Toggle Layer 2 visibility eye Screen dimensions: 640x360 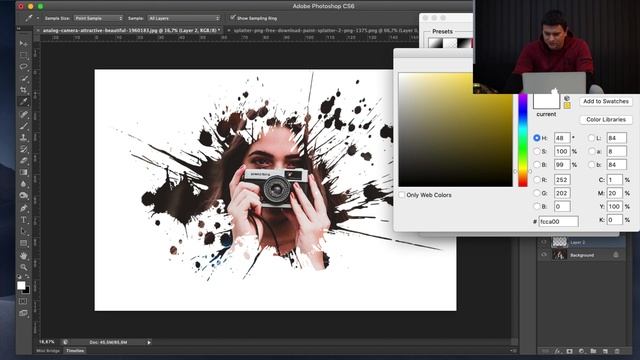pos(544,242)
